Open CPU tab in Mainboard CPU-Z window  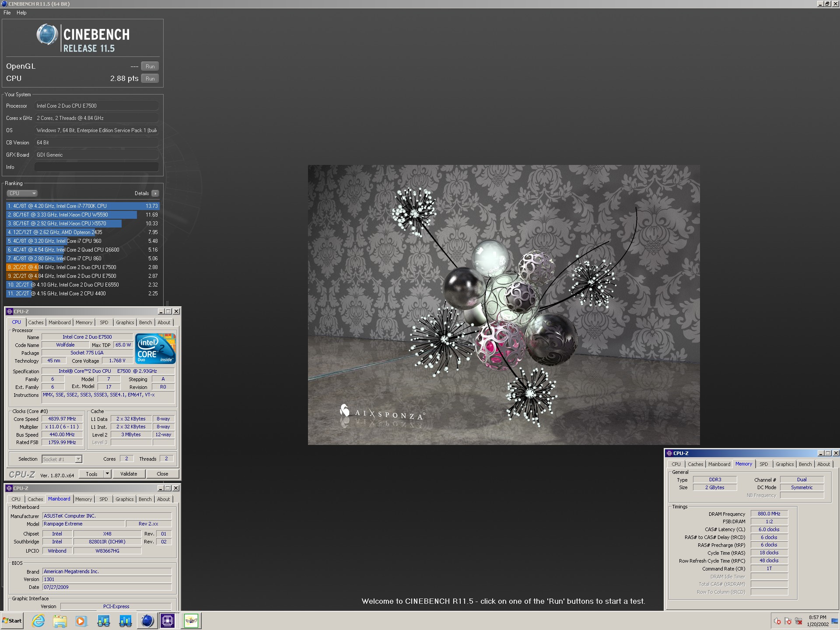pos(16,499)
